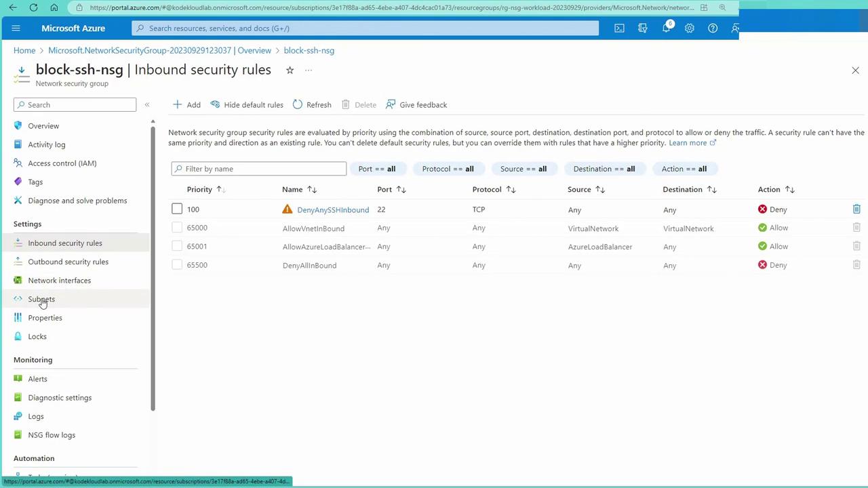Click the sidebar vertical scrollbar
This screenshot has width=868, height=488.
153,271
